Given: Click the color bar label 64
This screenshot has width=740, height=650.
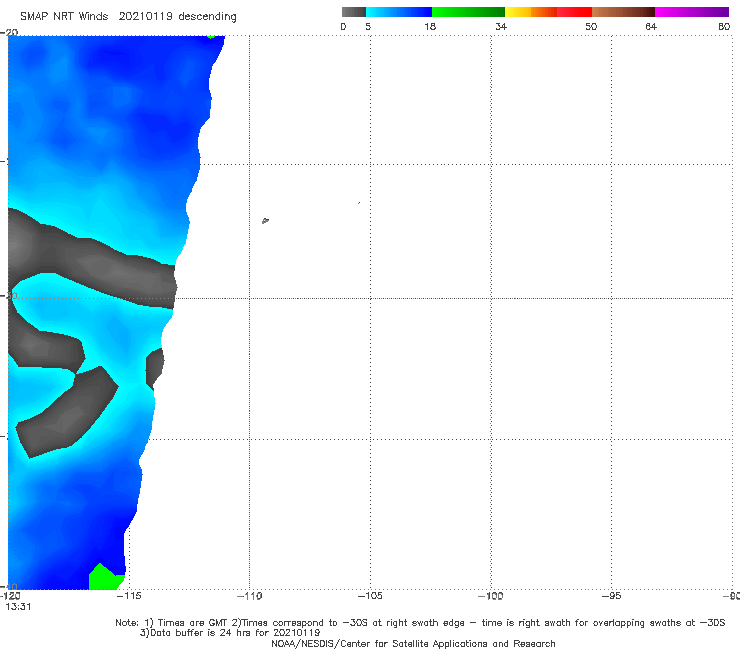Looking at the screenshot, I should 651,26.
